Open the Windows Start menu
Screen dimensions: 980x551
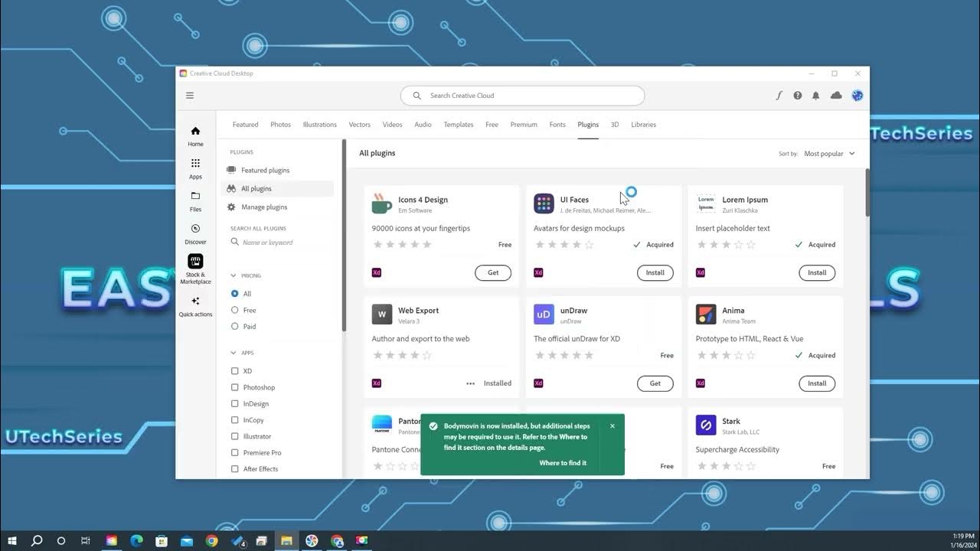pos(12,541)
